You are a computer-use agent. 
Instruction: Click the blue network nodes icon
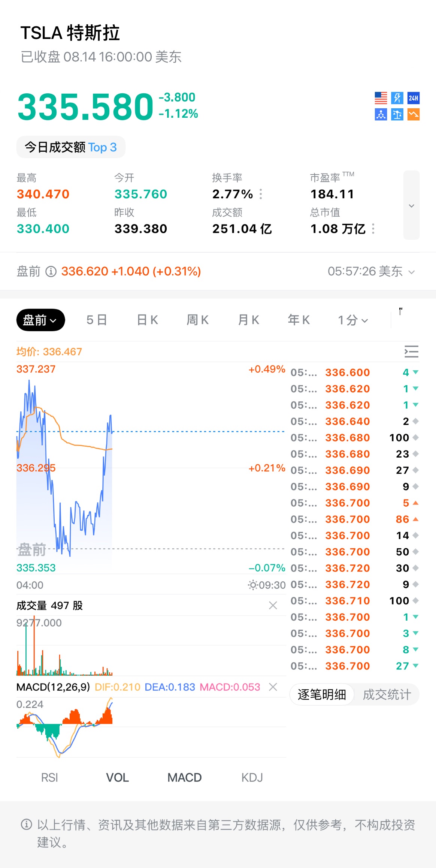tap(381, 114)
